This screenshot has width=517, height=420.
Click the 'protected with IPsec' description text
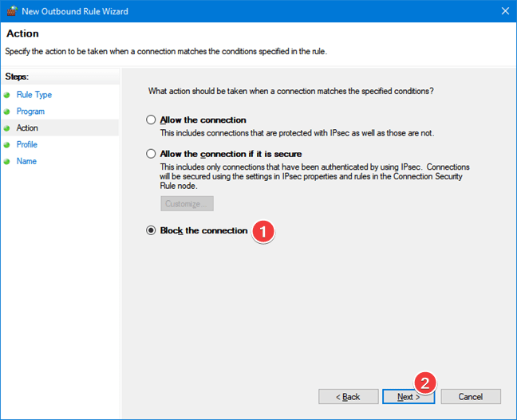tap(297, 133)
